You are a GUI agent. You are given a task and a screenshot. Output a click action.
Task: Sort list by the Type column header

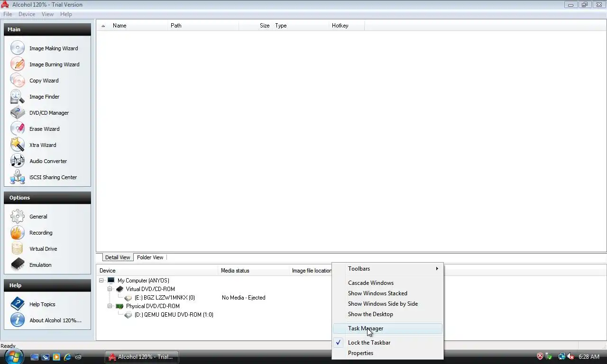pos(300,26)
